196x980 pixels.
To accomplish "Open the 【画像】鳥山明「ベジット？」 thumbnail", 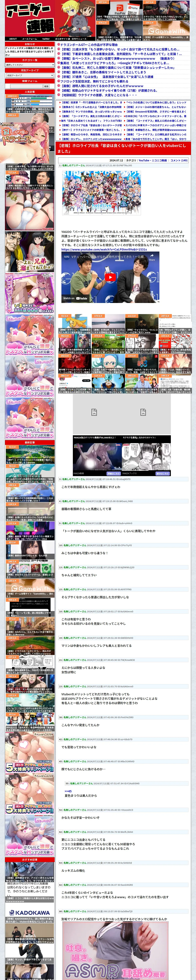I will click(x=108, y=384).
